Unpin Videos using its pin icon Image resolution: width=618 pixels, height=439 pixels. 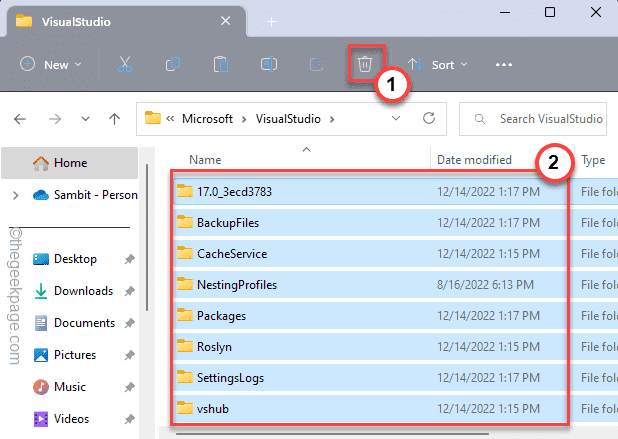pyautogui.click(x=129, y=419)
